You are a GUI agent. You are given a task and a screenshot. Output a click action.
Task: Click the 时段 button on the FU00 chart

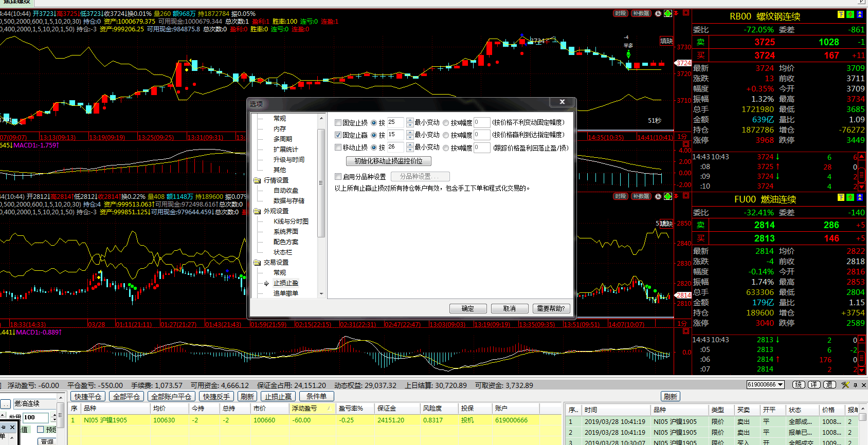621,196
